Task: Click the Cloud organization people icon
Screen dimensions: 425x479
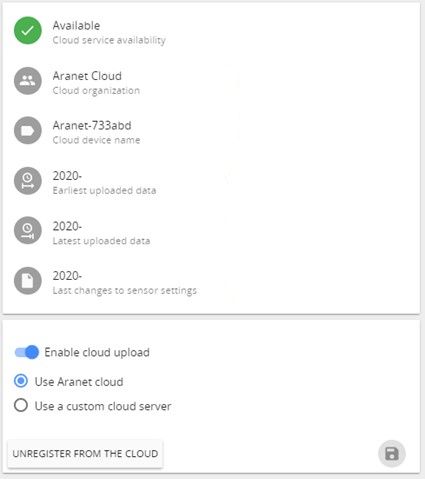Action: (28, 81)
